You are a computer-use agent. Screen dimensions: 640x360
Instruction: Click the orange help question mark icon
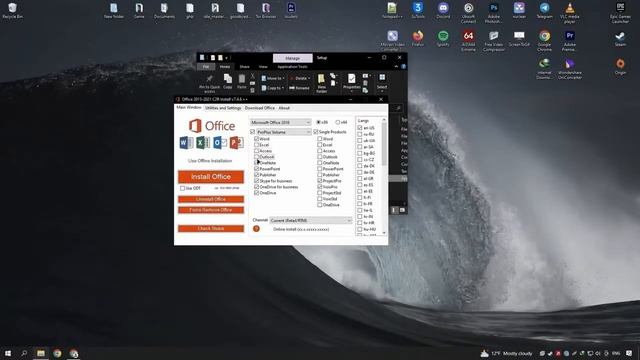click(x=256, y=229)
